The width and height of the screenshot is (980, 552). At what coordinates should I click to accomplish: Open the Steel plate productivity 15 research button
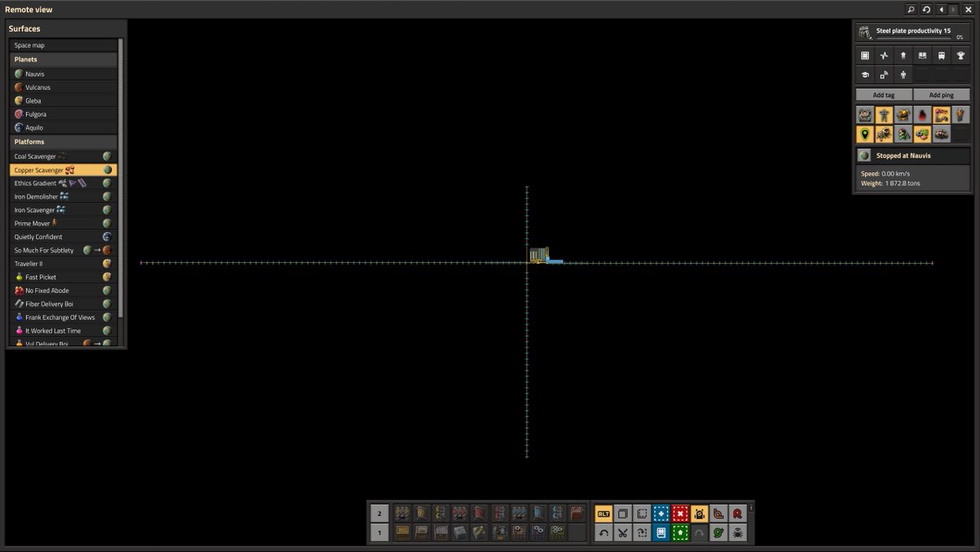[913, 33]
